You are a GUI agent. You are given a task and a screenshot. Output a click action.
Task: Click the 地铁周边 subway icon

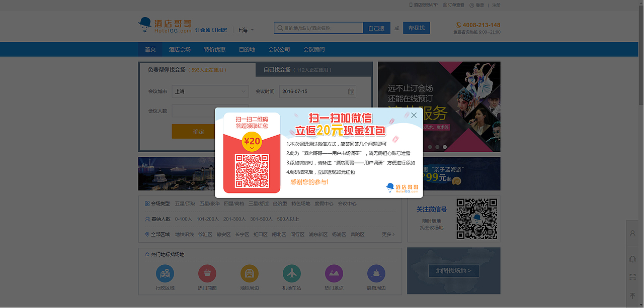coord(250,274)
